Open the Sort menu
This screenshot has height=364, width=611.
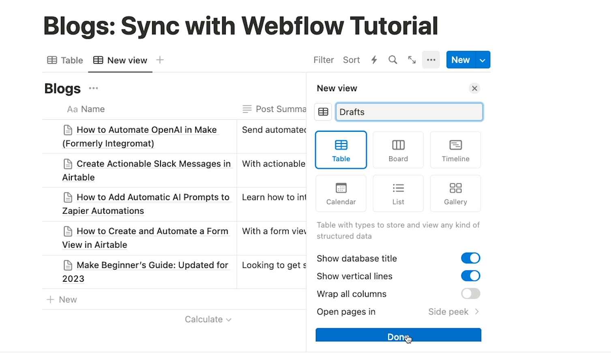tap(351, 60)
